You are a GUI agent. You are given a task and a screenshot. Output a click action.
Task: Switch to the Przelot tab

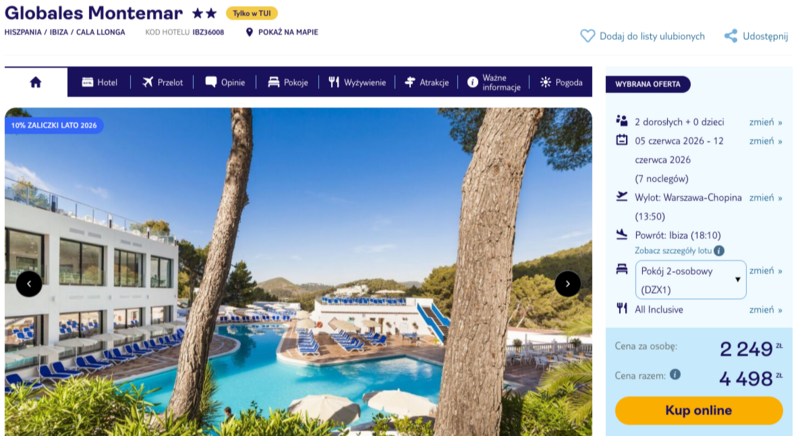(162, 82)
